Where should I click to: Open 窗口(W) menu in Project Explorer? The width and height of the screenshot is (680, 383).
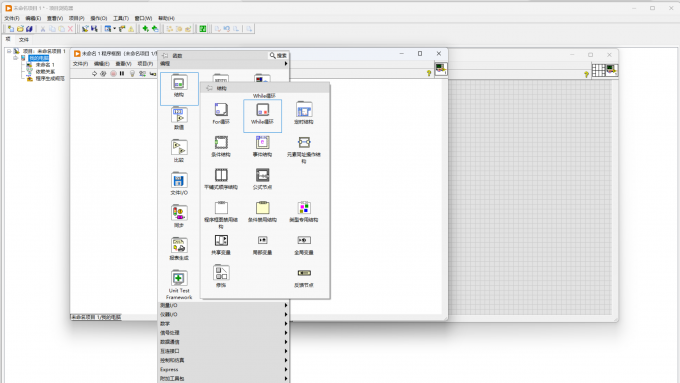[x=143, y=18]
